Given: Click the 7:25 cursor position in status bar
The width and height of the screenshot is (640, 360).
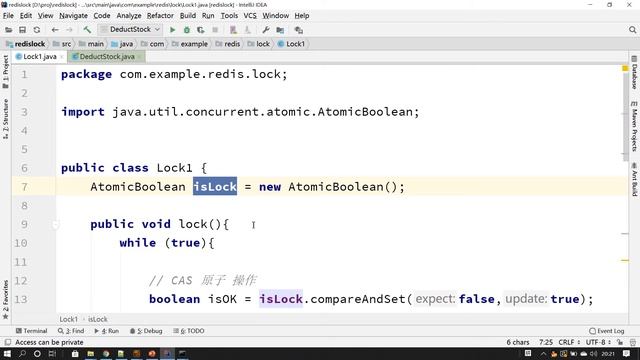Looking at the screenshot, I should pos(546,342).
